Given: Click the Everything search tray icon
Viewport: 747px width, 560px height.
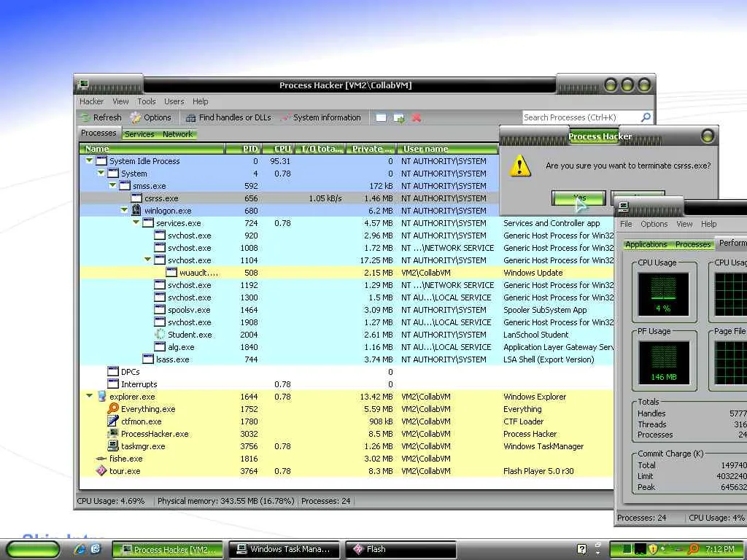Looking at the screenshot, I should click(694, 549).
